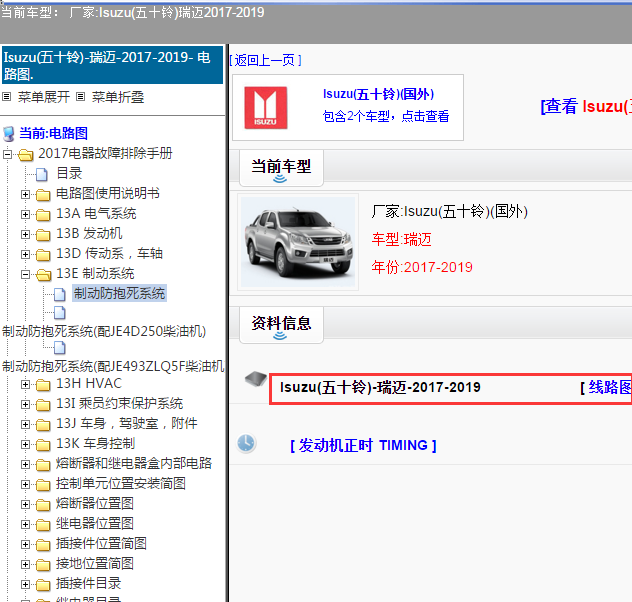
Task: Click the folder icon for 熔断器位置图
Action: [43, 505]
